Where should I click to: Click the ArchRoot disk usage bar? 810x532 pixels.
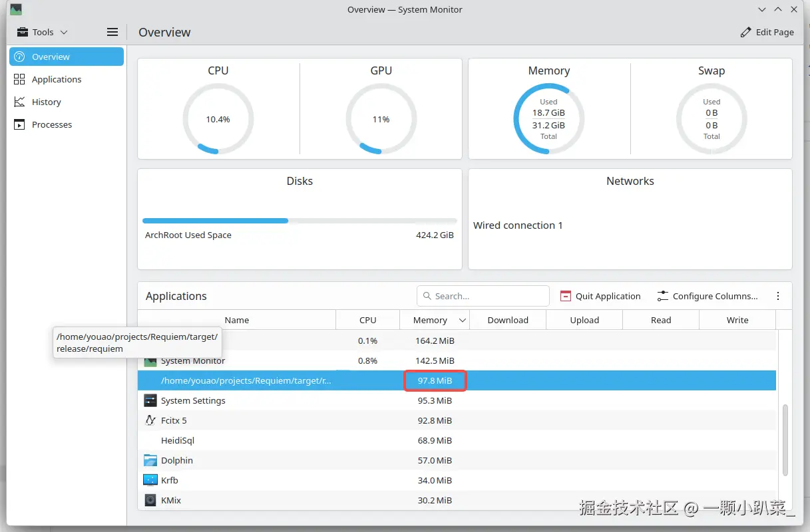tap(300, 221)
